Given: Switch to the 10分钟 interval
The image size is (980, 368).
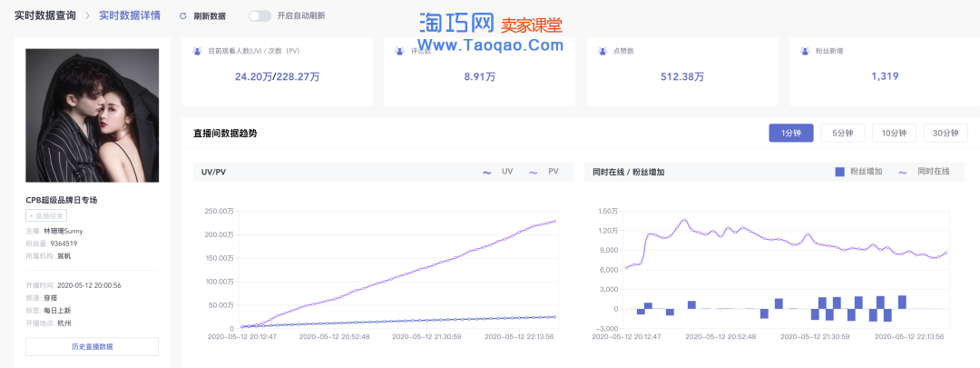Looking at the screenshot, I should click(894, 133).
